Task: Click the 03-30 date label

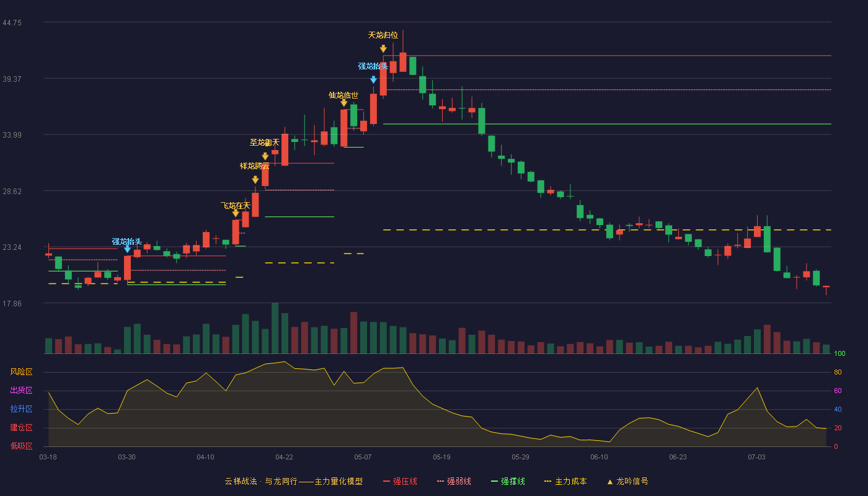Action: pyautogui.click(x=126, y=457)
